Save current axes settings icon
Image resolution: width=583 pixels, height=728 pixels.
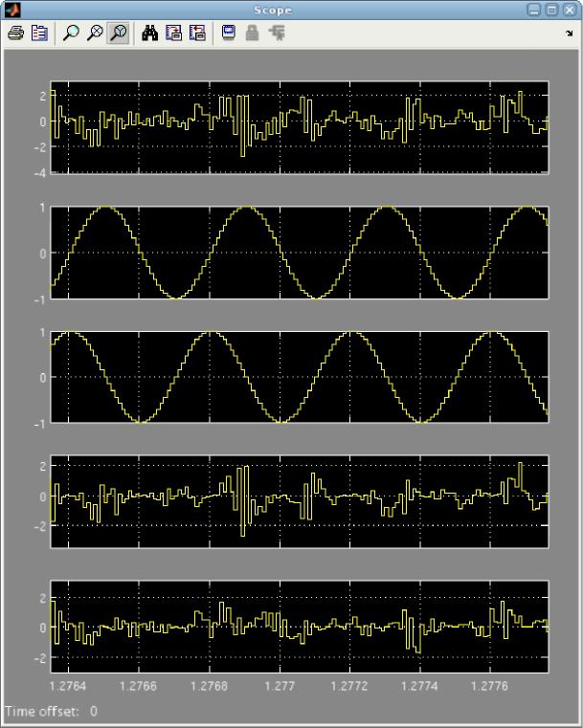point(173,33)
